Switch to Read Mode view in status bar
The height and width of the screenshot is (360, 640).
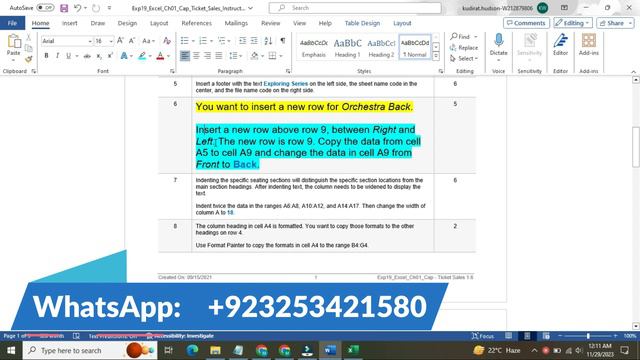(x=508, y=336)
